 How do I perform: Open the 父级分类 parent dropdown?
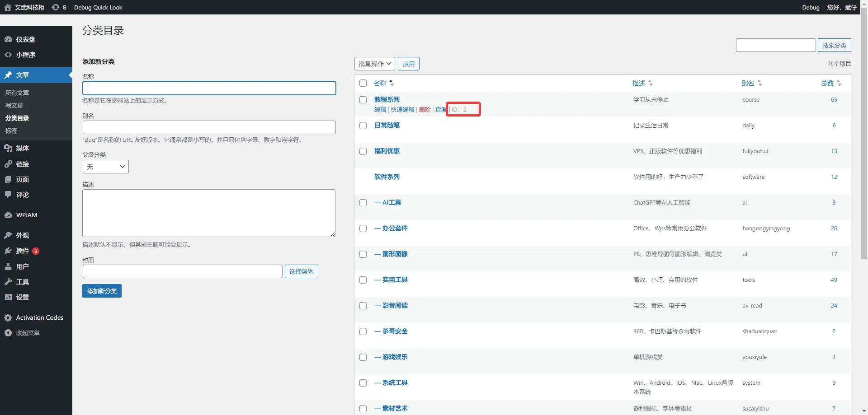click(x=106, y=167)
